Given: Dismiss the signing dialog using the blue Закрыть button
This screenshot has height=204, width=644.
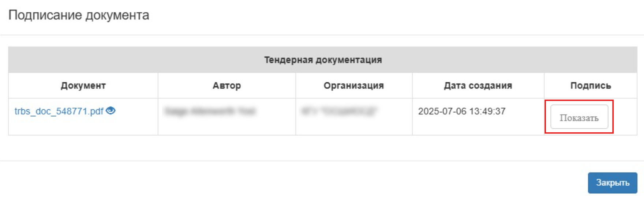Looking at the screenshot, I should pyautogui.click(x=613, y=182).
